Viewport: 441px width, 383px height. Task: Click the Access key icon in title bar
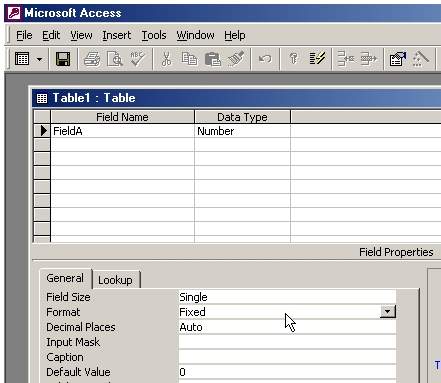(x=14, y=13)
